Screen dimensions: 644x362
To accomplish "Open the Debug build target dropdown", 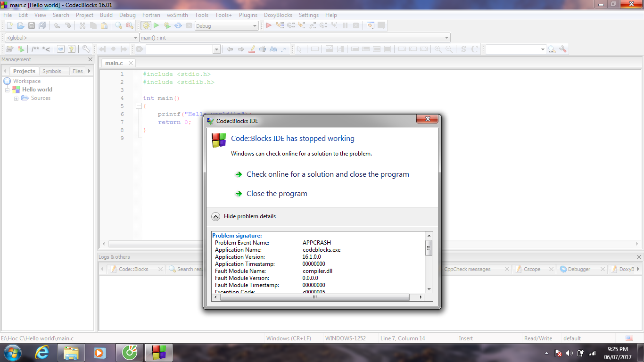I will [x=227, y=26].
